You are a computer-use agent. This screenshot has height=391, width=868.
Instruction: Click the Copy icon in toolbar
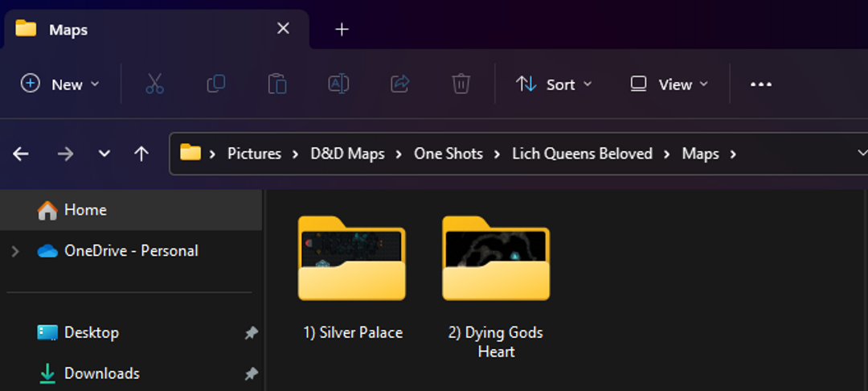click(216, 84)
